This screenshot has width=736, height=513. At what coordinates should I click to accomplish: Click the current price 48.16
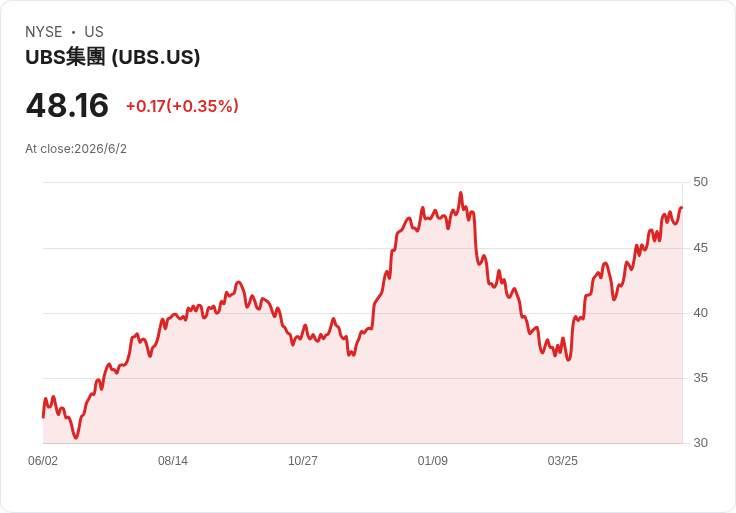(x=67, y=105)
